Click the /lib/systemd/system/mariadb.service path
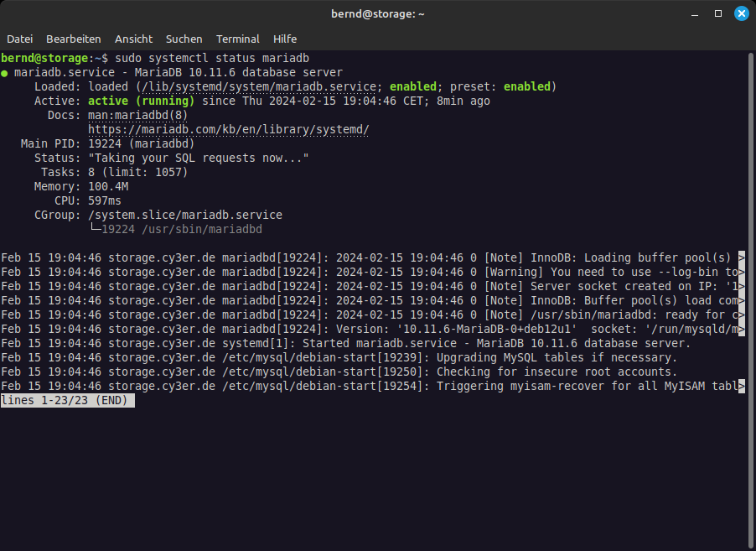Image resolution: width=756 pixels, height=551 pixels. pyautogui.click(x=259, y=87)
